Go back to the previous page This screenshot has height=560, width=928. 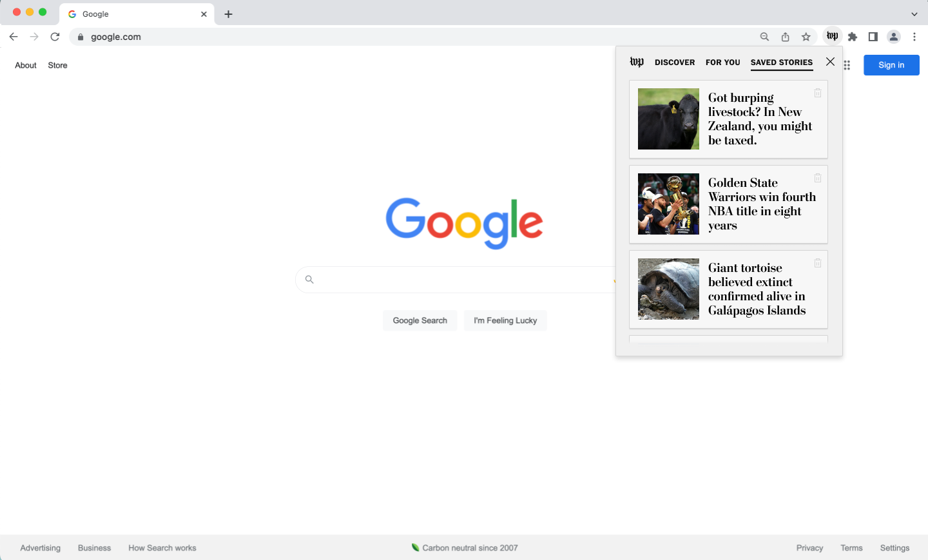tap(14, 37)
